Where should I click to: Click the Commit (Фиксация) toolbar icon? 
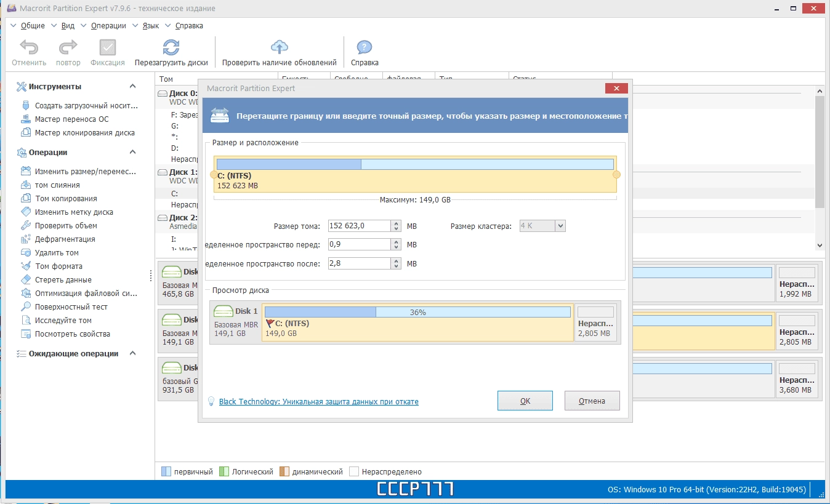pyautogui.click(x=108, y=47)
